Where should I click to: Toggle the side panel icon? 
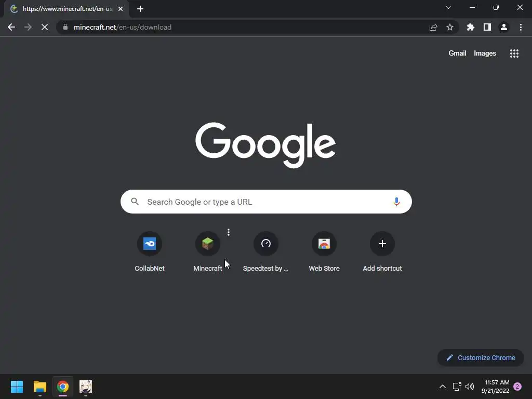[487, 27]
